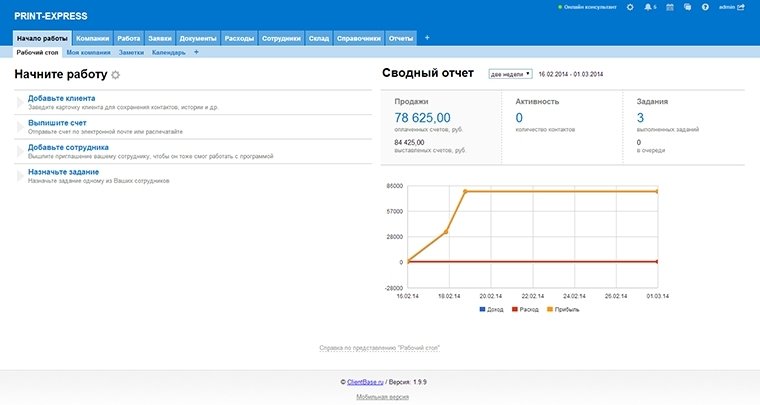Click the help question mark icon
The width and height of the screenshot is (760, 405).
pyautogui.click(x=705, y=7)
